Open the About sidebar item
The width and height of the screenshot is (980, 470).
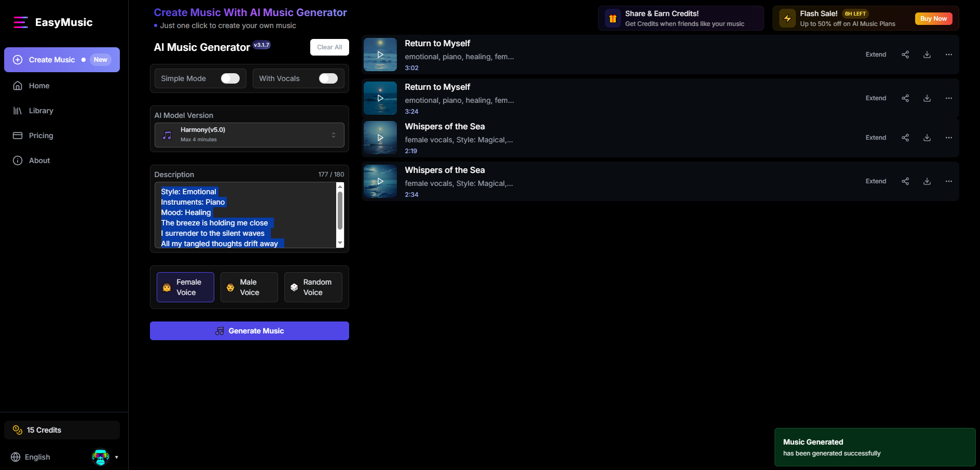pos(62,160)
